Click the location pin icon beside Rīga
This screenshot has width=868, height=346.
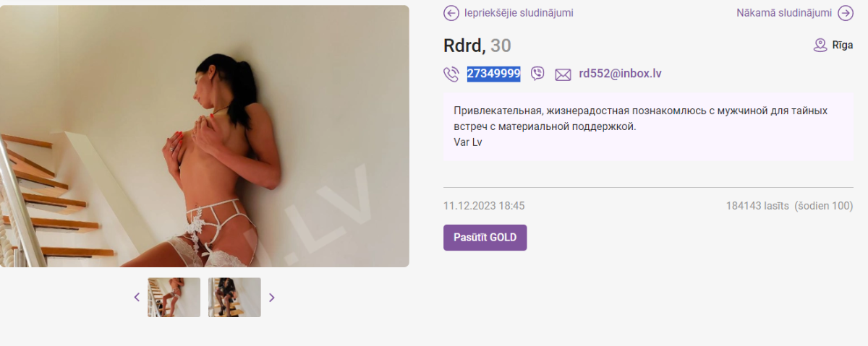tap(820, 46)
